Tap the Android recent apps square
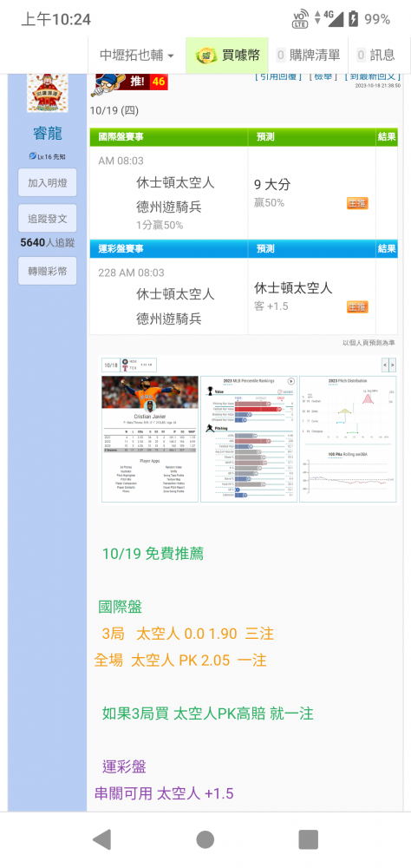This screenshot has width=411, height=868. coord(308,839)
